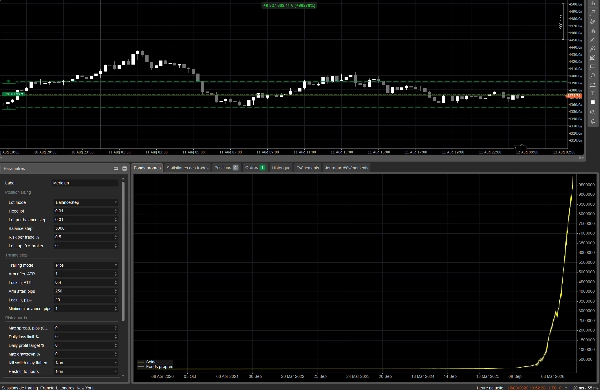
Task: Switch to the History tab
Action: pos(281,168)
